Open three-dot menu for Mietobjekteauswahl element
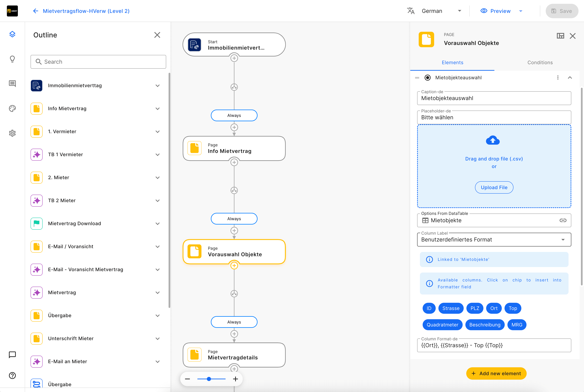 click(558, 78)
